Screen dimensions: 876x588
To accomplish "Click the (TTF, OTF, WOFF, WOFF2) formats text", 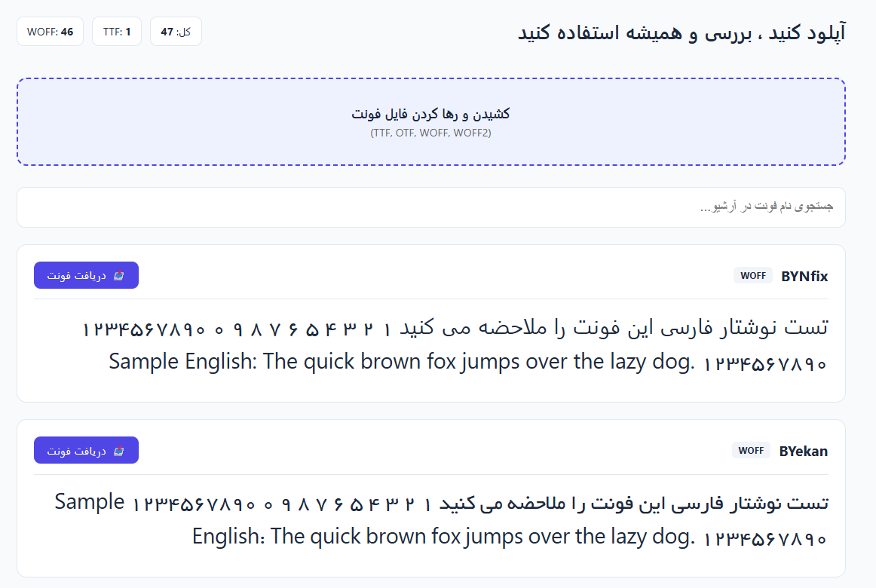I will click(430, 133).
